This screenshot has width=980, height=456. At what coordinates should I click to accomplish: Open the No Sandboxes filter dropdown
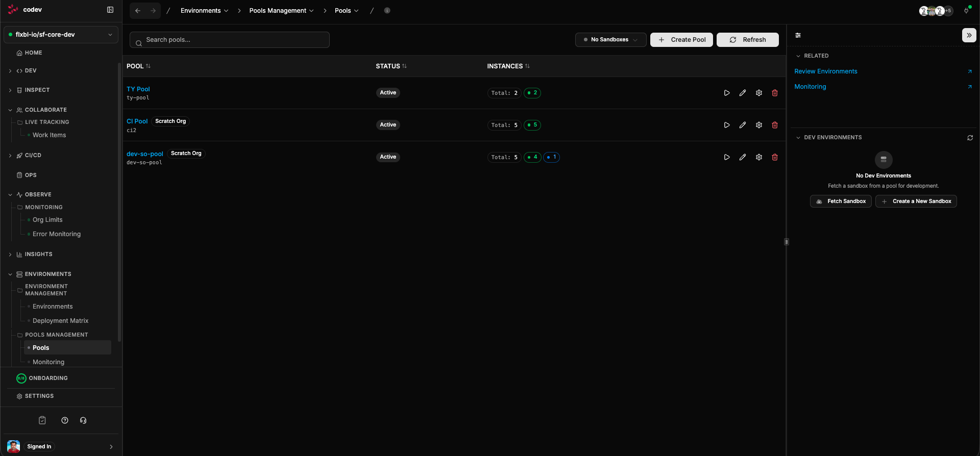[610, 40]
